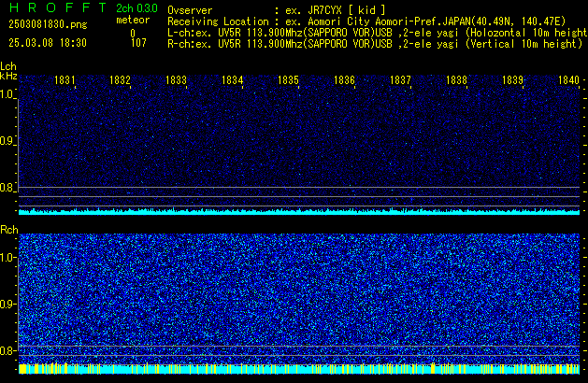The image size is (588, 383).
Task: Click the Rch channel label
Action: (x=9, y=230)
